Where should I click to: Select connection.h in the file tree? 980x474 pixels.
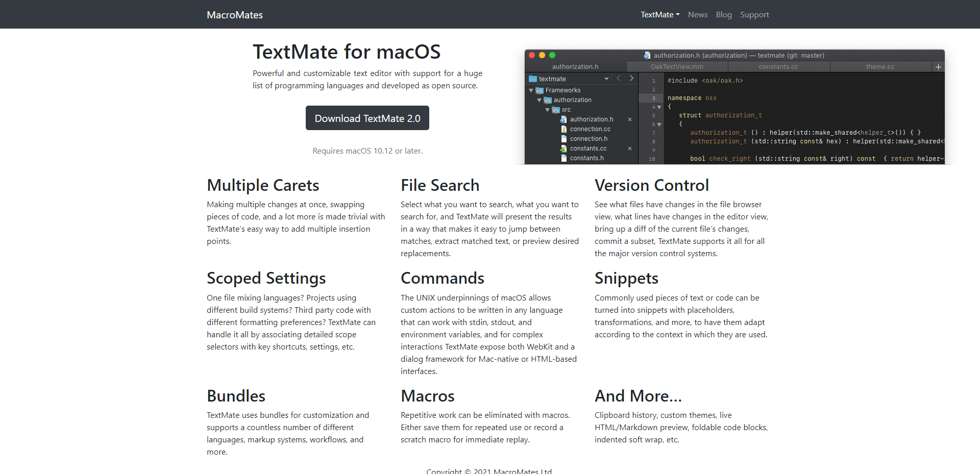point(589,139)
